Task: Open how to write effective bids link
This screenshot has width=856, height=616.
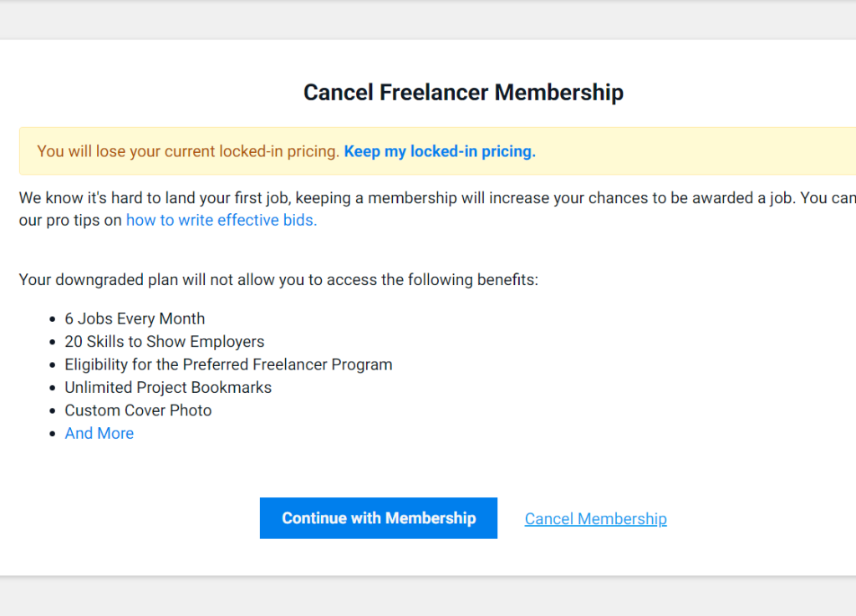Action: [x=222, y=221]
